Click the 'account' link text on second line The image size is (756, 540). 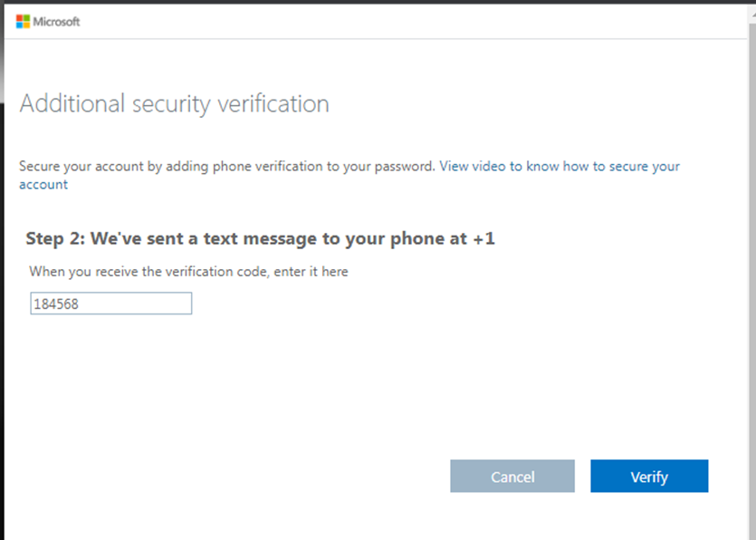(x=43, y=185)
